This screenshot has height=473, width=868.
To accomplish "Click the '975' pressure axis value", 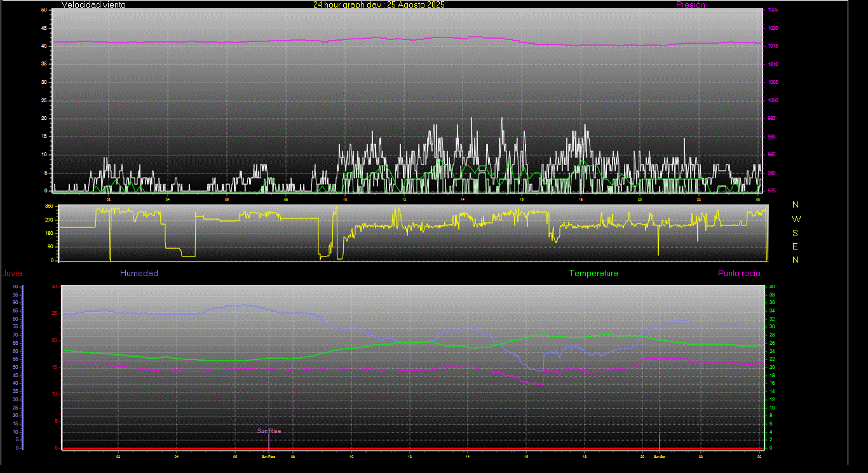I will click(771, 190).
